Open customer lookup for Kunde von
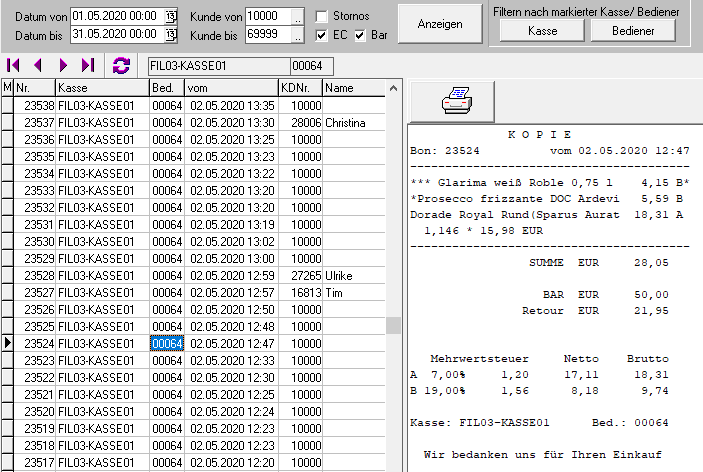703x472 pixels. (298, 17)
